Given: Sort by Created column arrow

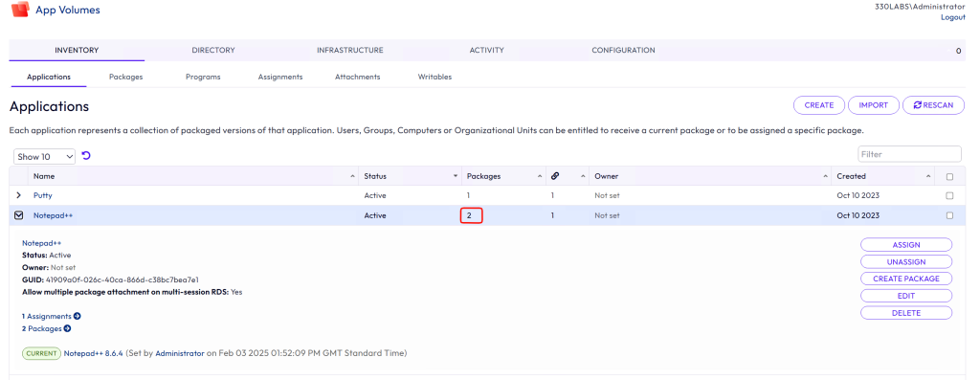Looking at the screenshot, I should [x=928, y=177].
